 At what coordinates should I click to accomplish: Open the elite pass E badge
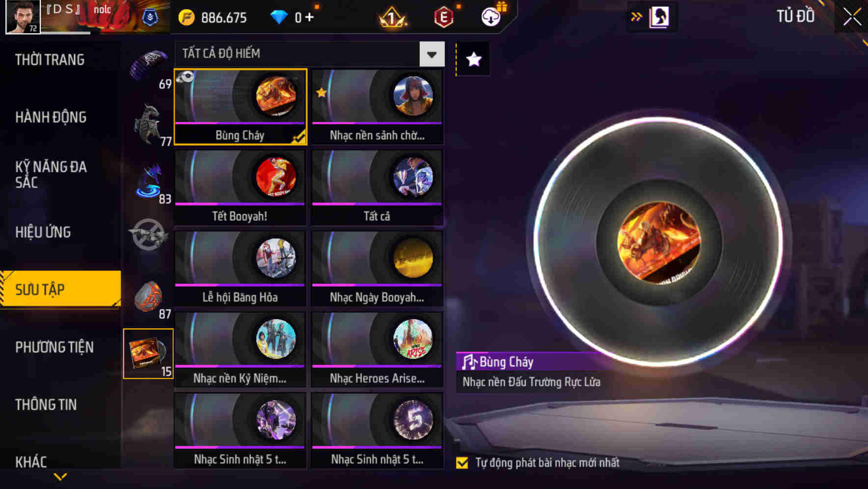point(444,18)
